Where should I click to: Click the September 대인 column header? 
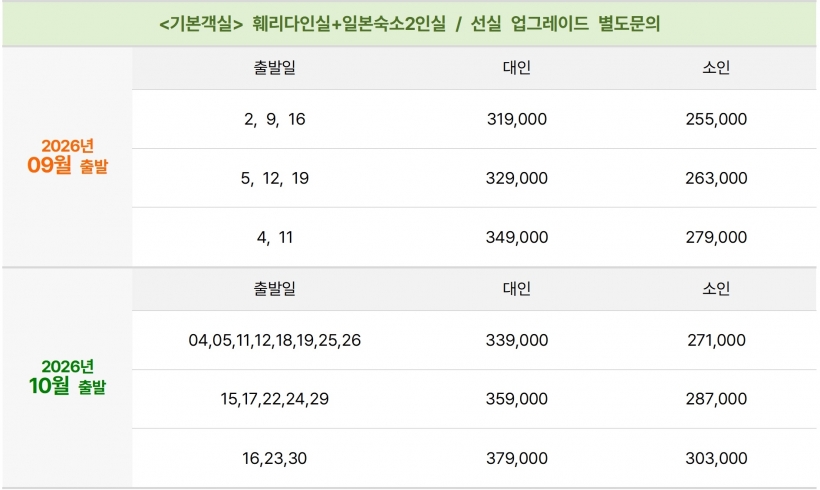click(517, 67)
